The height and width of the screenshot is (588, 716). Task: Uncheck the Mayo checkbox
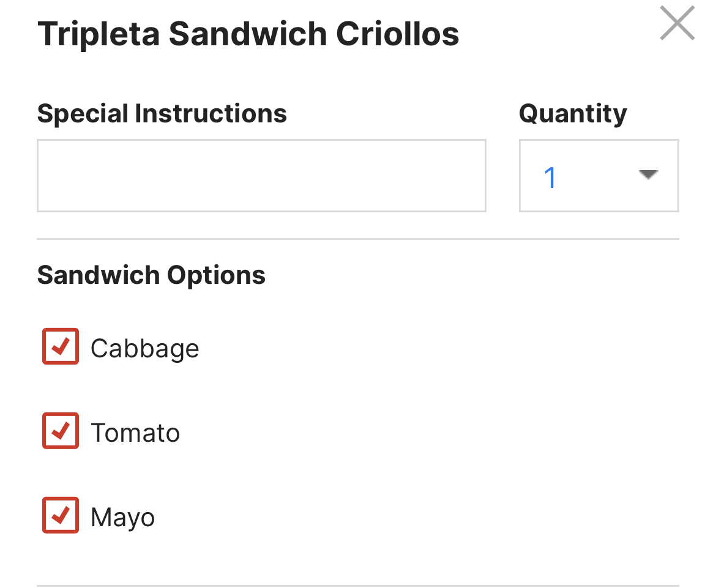61,515
